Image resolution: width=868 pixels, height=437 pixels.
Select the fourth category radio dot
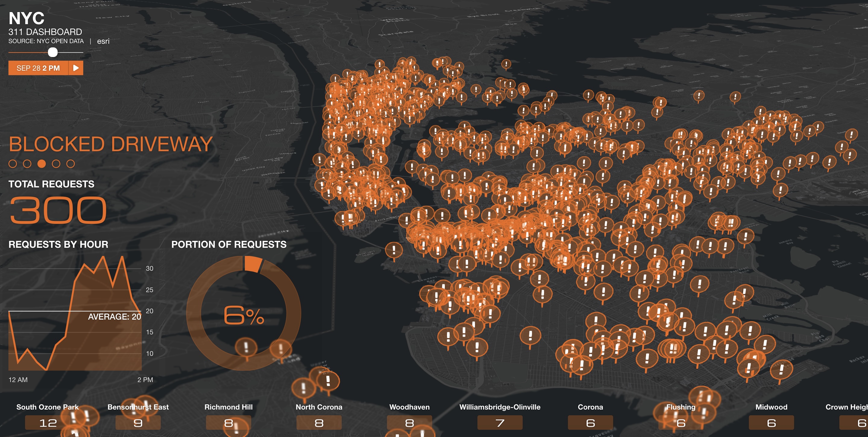[56, 164]
